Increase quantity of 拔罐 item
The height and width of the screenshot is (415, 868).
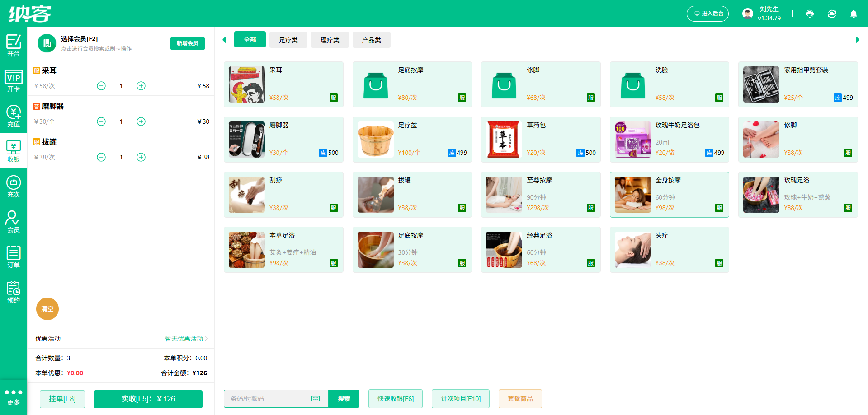(x=141, y=157)
